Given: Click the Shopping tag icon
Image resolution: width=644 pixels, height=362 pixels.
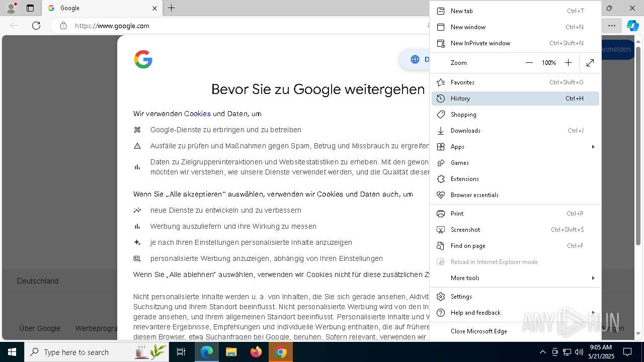Looking at the screenshot, I should coord(441,115).
